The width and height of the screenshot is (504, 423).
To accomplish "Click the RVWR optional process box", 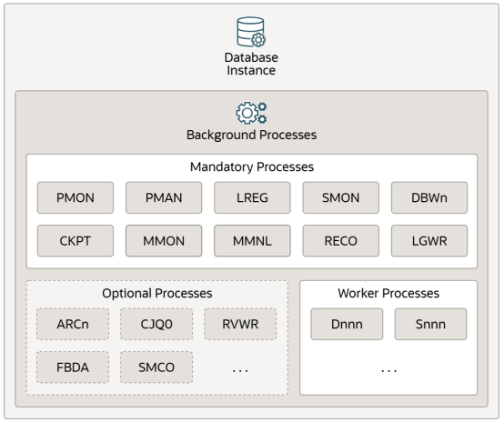I will click(x=240, y=324).
